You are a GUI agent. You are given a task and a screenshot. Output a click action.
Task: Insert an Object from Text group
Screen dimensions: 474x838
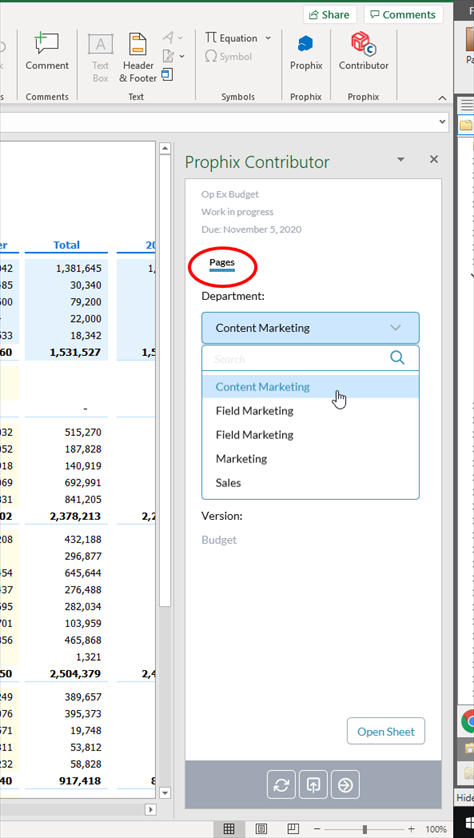click(x=167, y=74)
